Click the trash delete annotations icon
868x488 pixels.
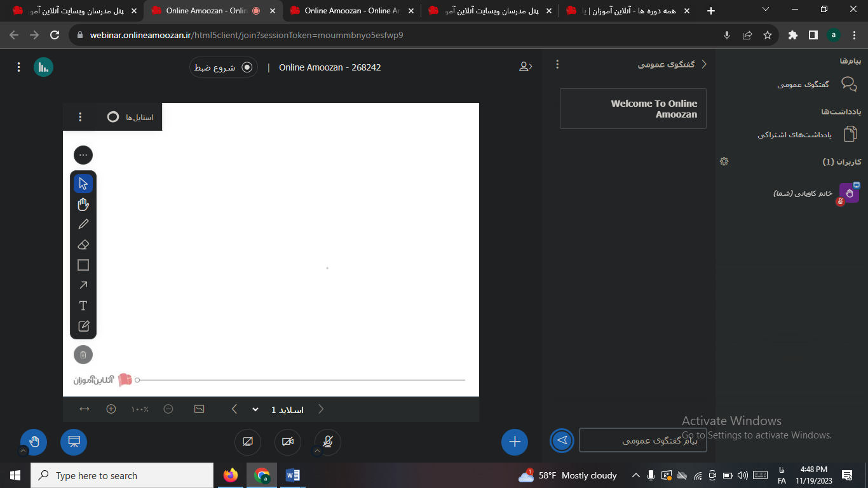(83, 355)
